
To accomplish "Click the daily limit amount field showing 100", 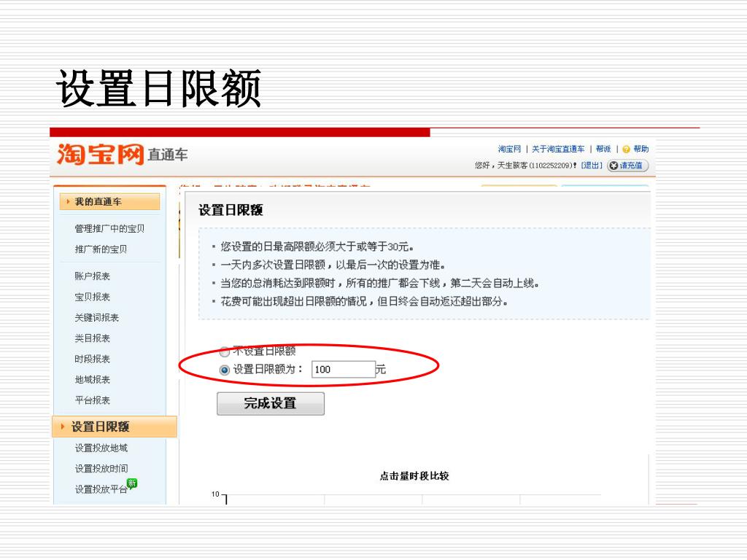I will (x=344, y=370).
